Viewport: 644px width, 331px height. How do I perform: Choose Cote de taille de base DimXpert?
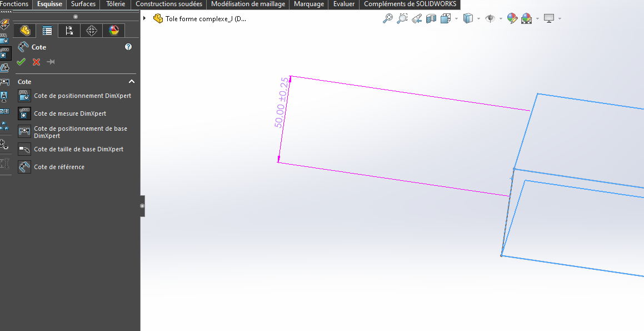(x=78, y=149)
